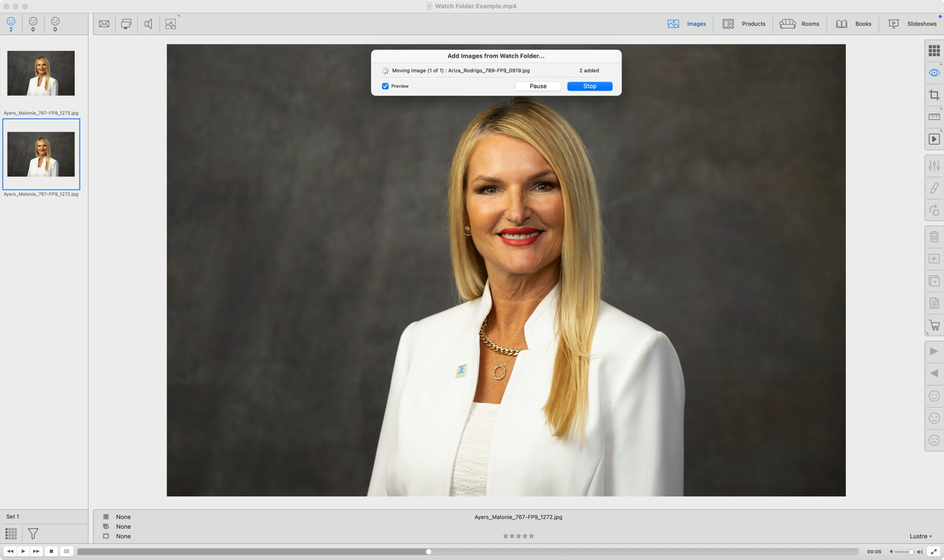Image resolution: width=944 pixels, height=560 pixels.
Task: Toggle the eye visibility icon
Action: pos(934,73)
